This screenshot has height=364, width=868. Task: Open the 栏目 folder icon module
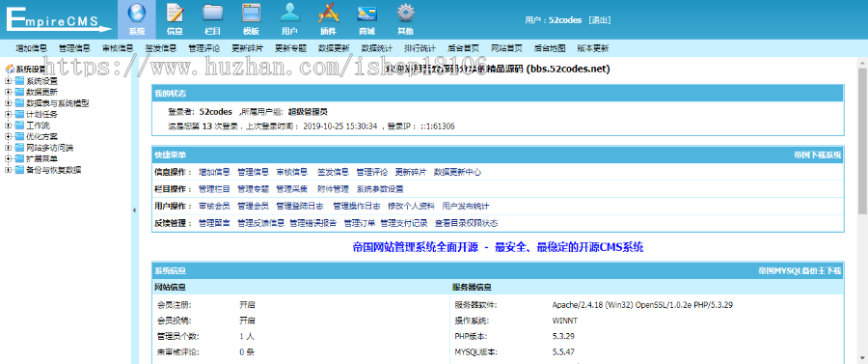213,19
